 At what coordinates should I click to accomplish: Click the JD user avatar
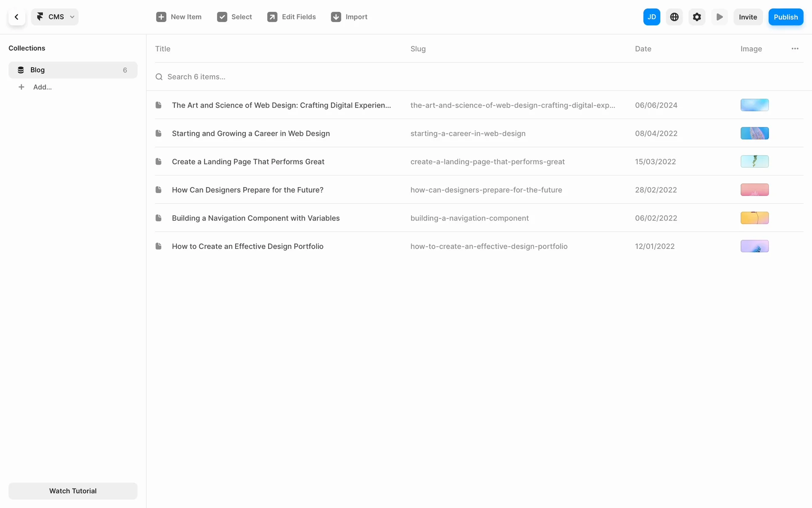pos(651,17)
